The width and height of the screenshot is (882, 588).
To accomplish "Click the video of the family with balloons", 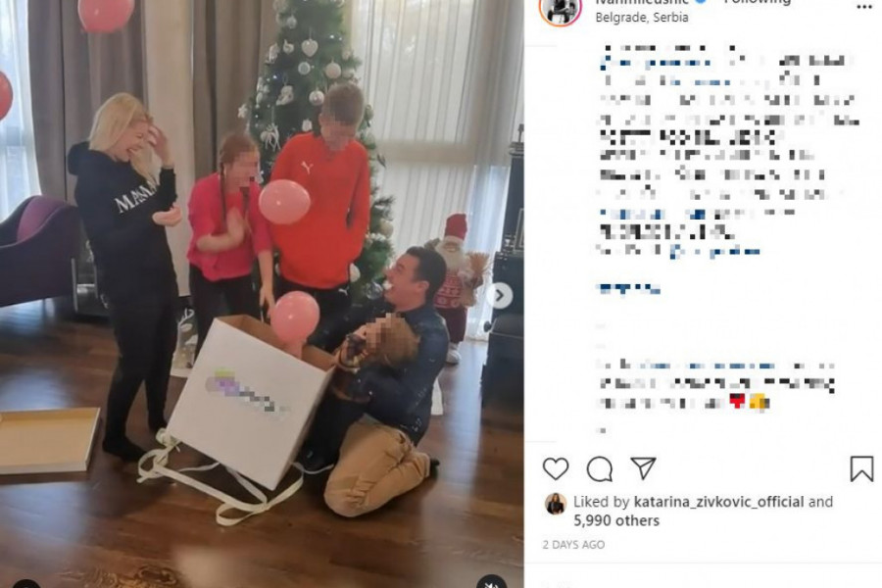I will (262, 294).
